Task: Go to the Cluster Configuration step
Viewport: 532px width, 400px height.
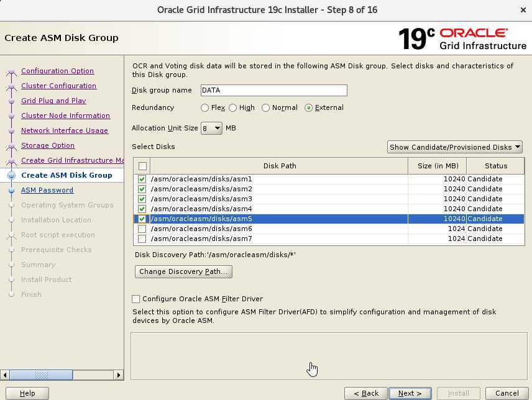Action: (x=58, y=86)
